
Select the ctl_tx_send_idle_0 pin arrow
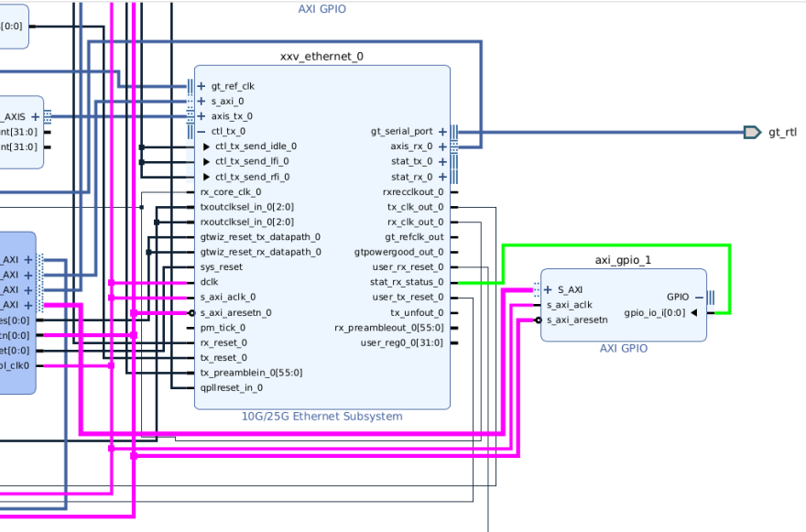207,147
